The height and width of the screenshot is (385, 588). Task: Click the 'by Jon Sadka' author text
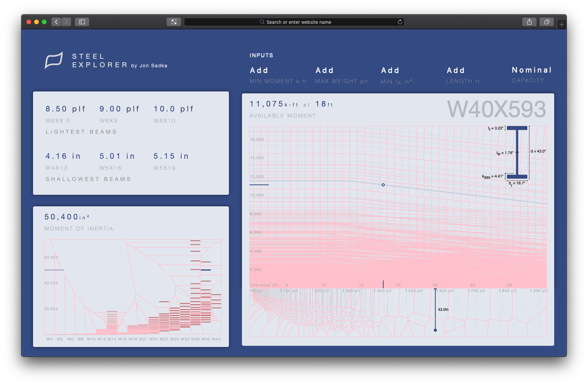click(149, 66)
